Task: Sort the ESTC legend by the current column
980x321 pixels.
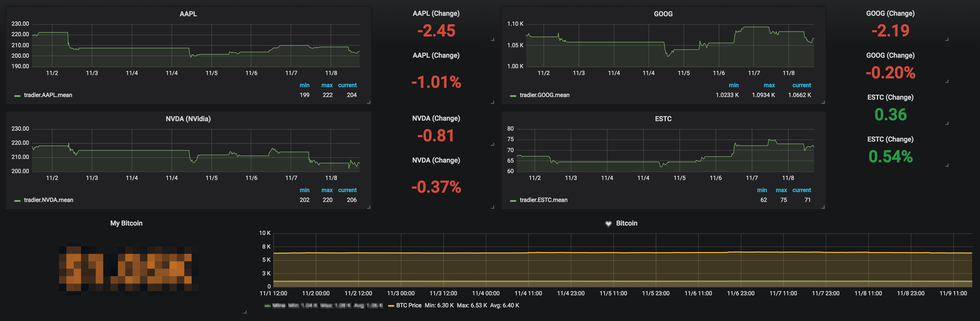Action: pyautogui.click(x=802, y=190)
